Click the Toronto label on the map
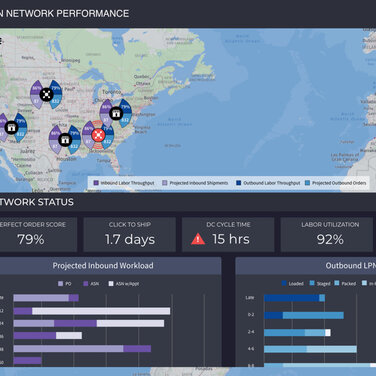The width and height of the screenshot is (376, 376). click(x=112, y=92)
